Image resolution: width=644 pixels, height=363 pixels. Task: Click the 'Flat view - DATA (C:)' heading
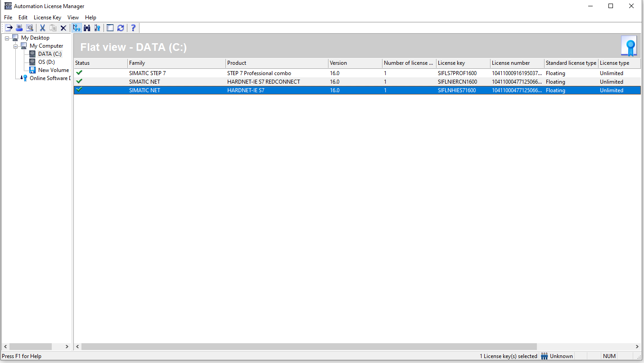[134, 47]
